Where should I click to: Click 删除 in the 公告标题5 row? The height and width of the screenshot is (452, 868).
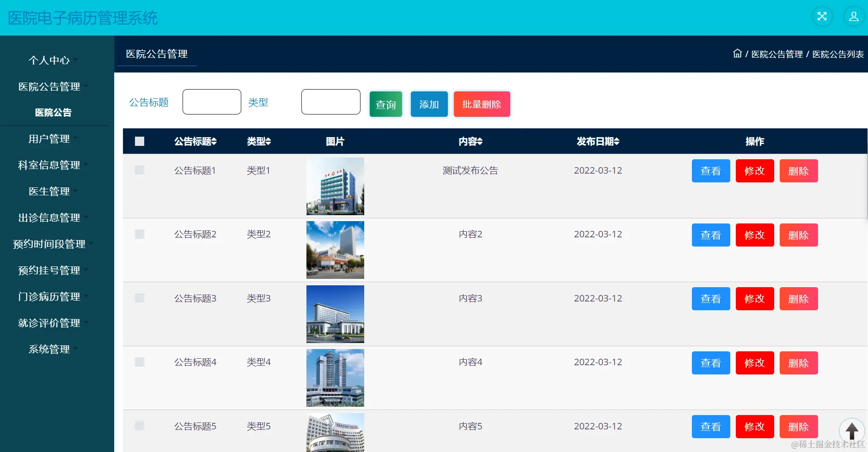coord(799,427)
